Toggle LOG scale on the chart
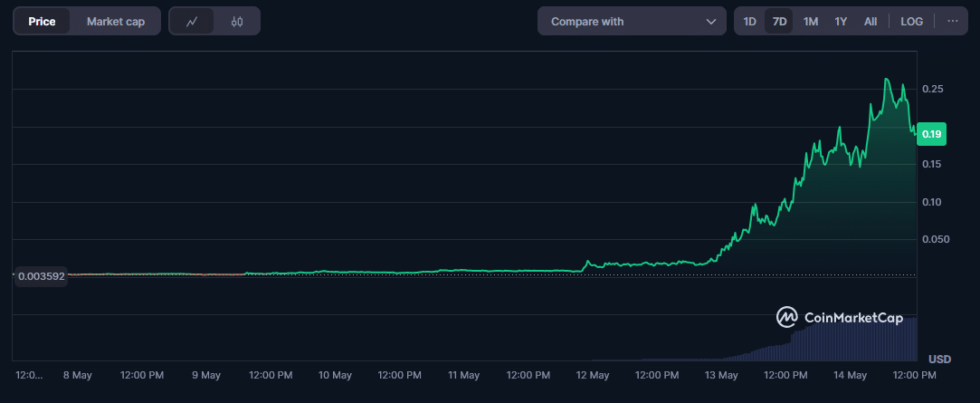980x403 pixels. point(911,22)
